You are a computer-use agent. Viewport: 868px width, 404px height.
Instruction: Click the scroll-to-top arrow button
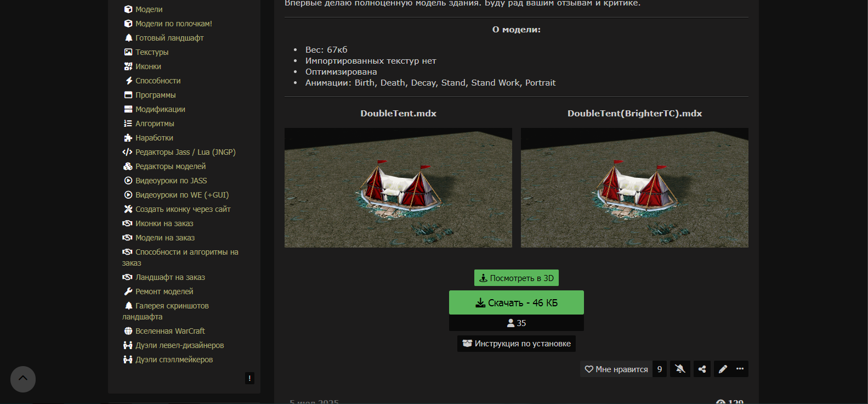pyautogui.click(x=23, y=379)
